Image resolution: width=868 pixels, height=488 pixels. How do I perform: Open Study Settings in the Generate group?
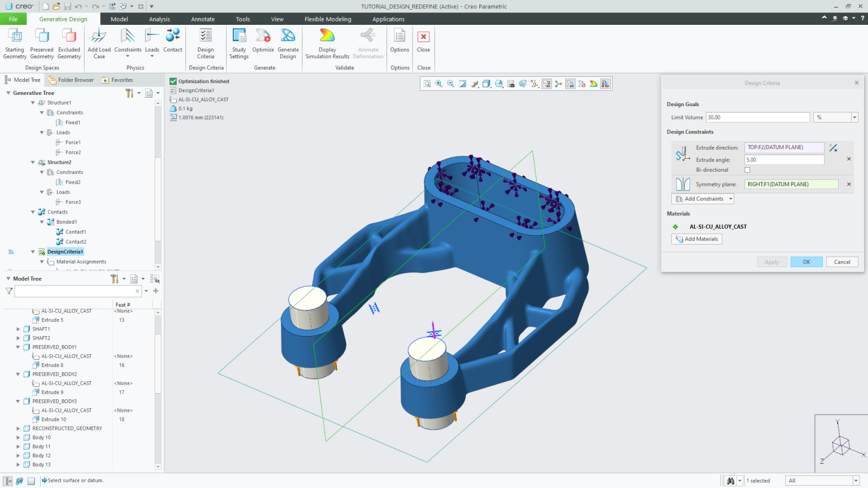(239, 42)
